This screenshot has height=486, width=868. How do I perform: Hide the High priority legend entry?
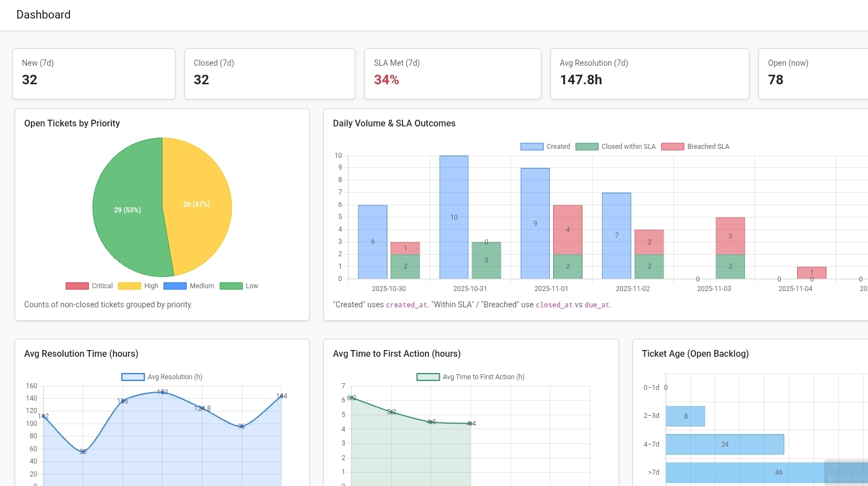[138, 286]
